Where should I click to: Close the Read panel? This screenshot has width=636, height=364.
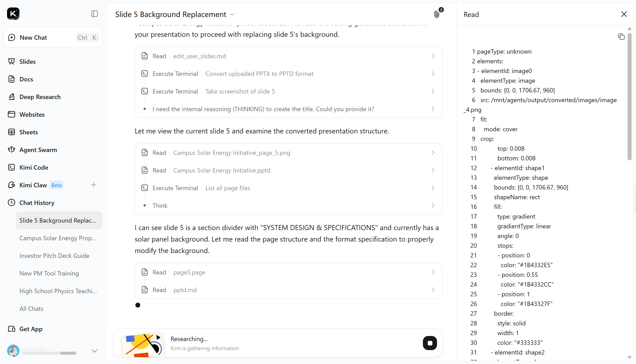coord(624,14)
